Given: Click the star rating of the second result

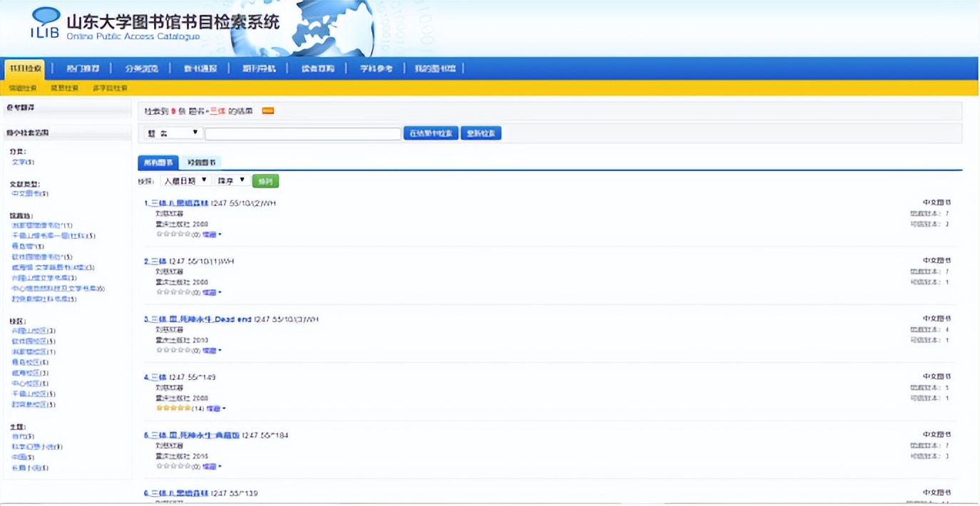Looking at the screenshot, I should coord(173,292).
